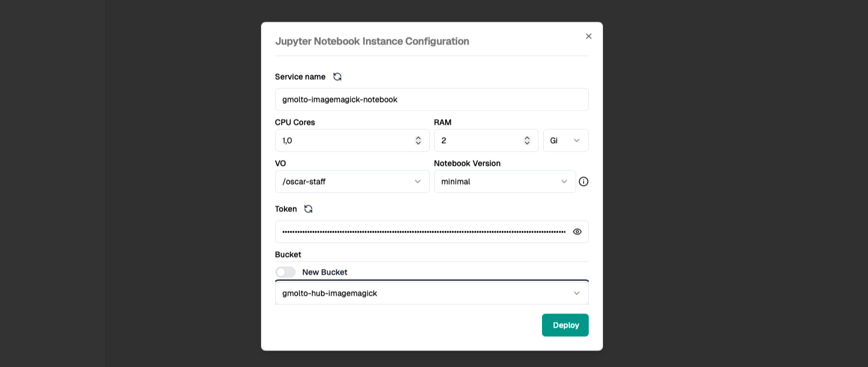Screen dimensions: 868x367
Task: Increase RAM with the stepper up arrow
Action: tap(527, 138)
